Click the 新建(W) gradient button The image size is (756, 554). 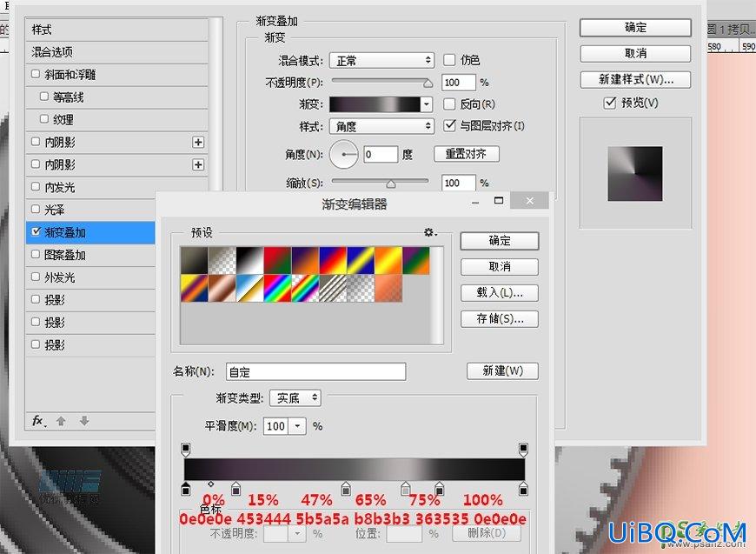502,371
